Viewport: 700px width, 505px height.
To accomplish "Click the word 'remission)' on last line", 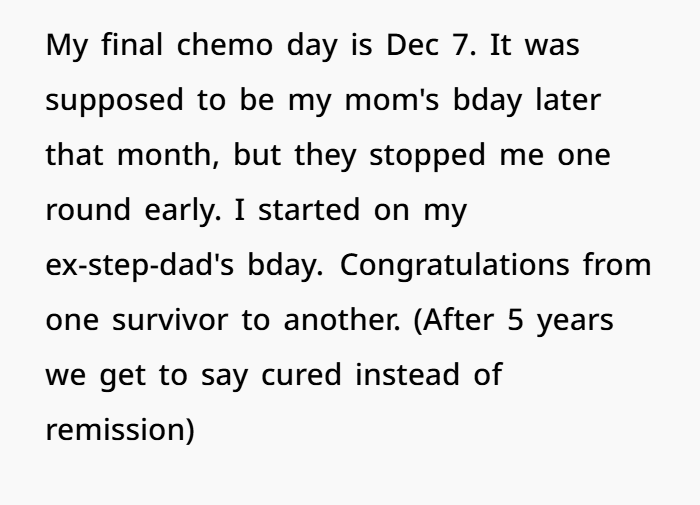I will coord(121,430).
